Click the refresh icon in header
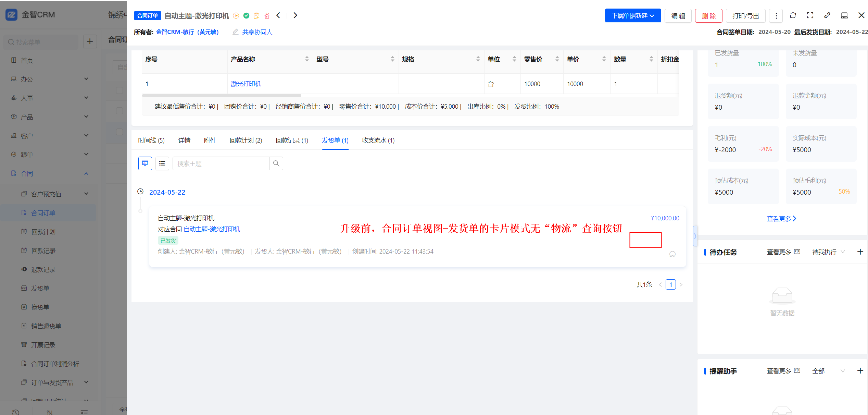This screenshot has height=415, width=868. pyautogui.click(x=793, y=15)
